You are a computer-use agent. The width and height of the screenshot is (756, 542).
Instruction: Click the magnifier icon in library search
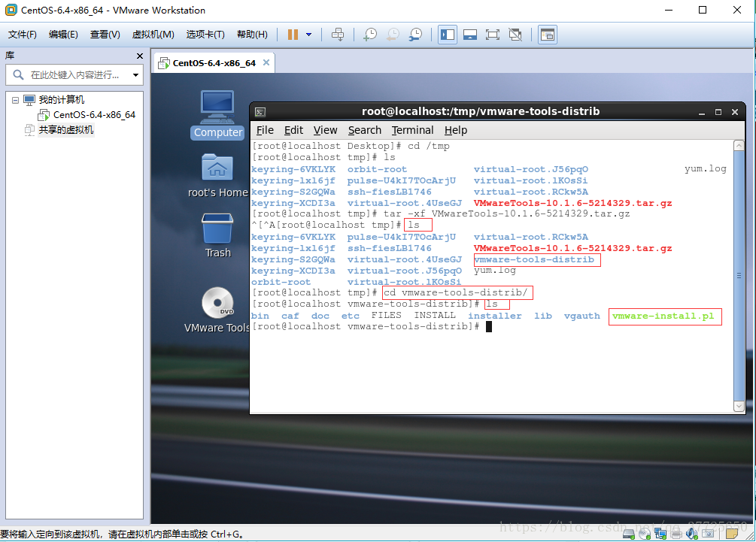[18, 74]
